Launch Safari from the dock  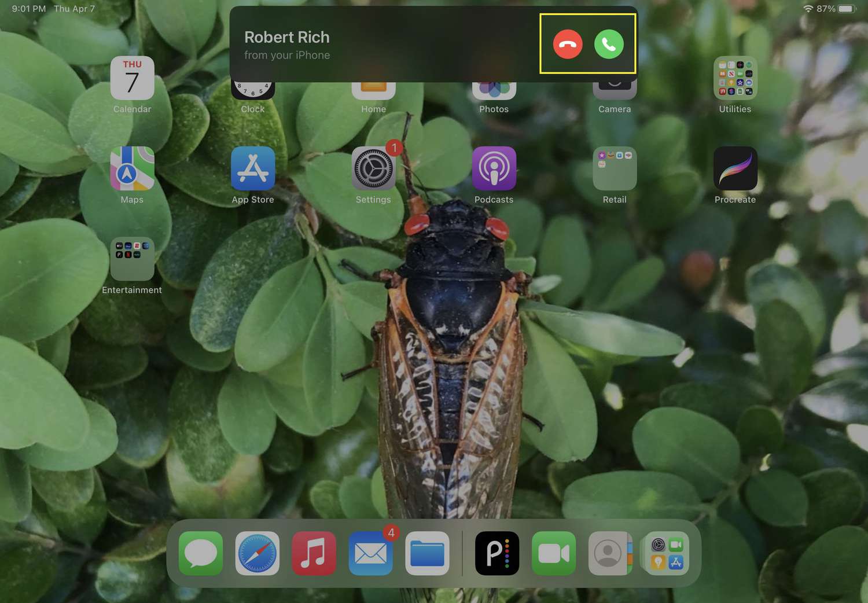pyautogui.click(x=258, y=553)
